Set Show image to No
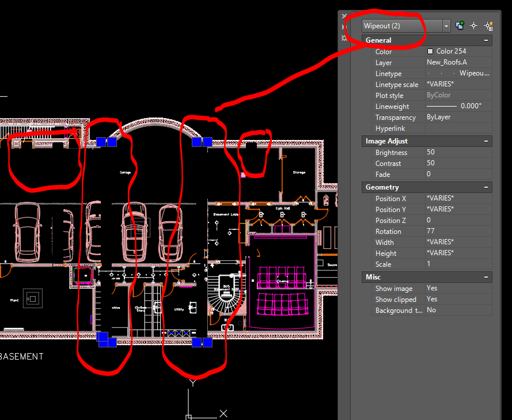This screenshot has width=512, height=420. coord(458,288)
